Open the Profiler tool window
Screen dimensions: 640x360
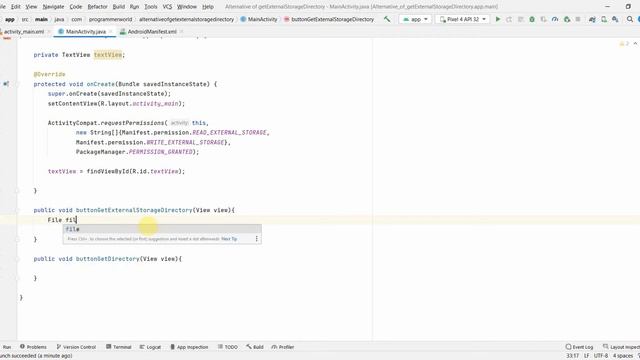pos(282,347)
